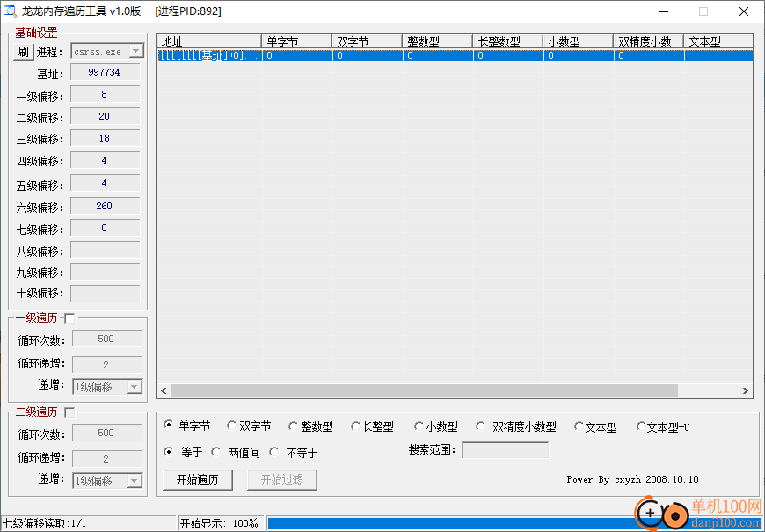Screen dimensions: 765x532
Task: Click 循环递增 field in 二级遍历
Action: coord(107,459)
